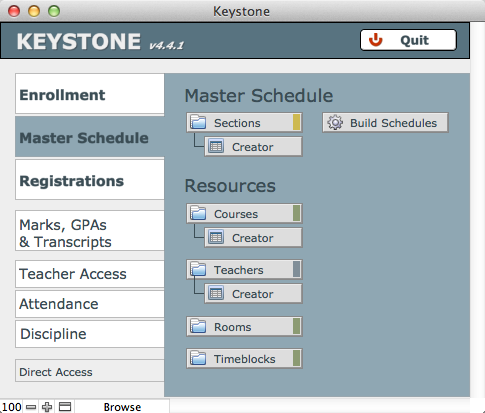The width and height of the screenshot is (485, 413).
Task: Click the Timeblocks folder icon
Action: point(198,358)
